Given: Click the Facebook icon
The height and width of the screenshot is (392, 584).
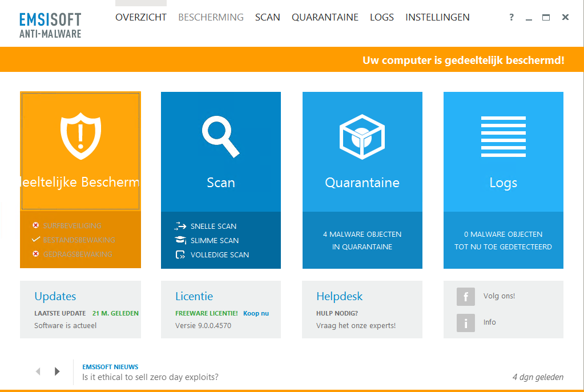Looking at the screenshot, I should click(466, 296).
